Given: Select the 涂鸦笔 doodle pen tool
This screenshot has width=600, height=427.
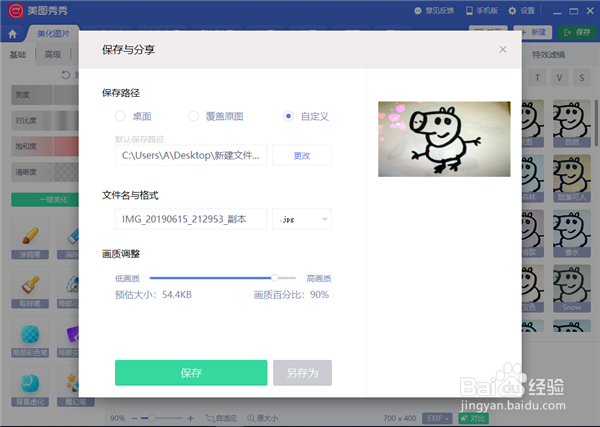Looking at the screenshot, I should tap(30, 238).
